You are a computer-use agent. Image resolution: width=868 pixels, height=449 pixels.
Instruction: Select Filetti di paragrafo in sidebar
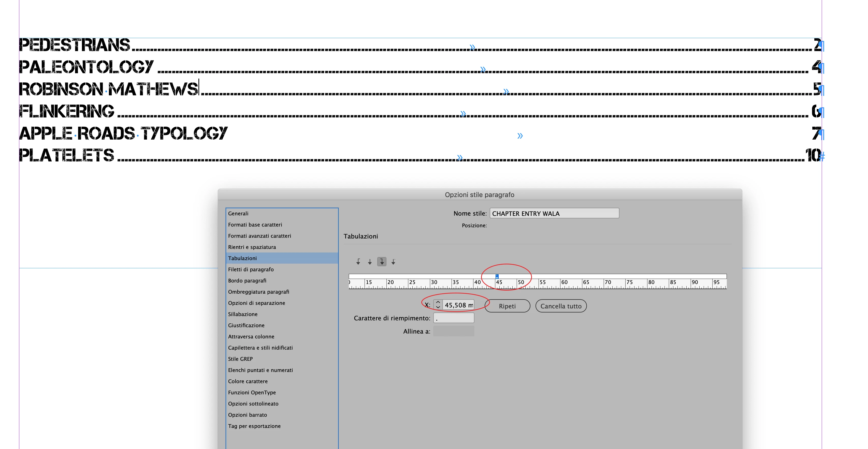(251, 270)
